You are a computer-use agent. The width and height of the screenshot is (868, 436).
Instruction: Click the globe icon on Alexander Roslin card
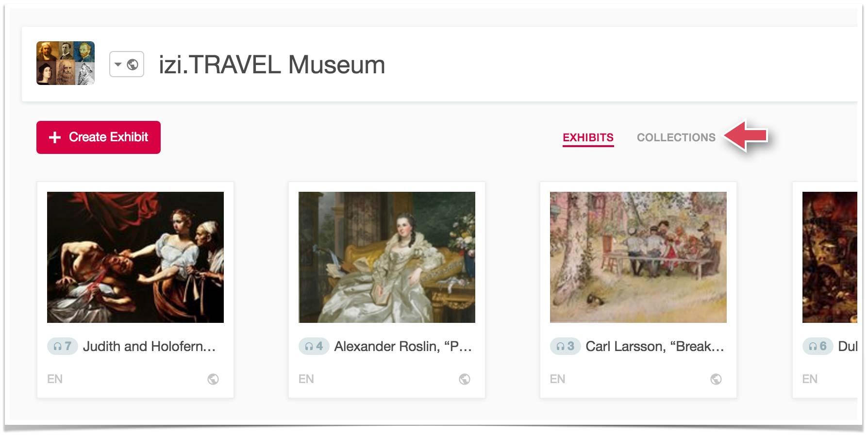click(465, 379)
